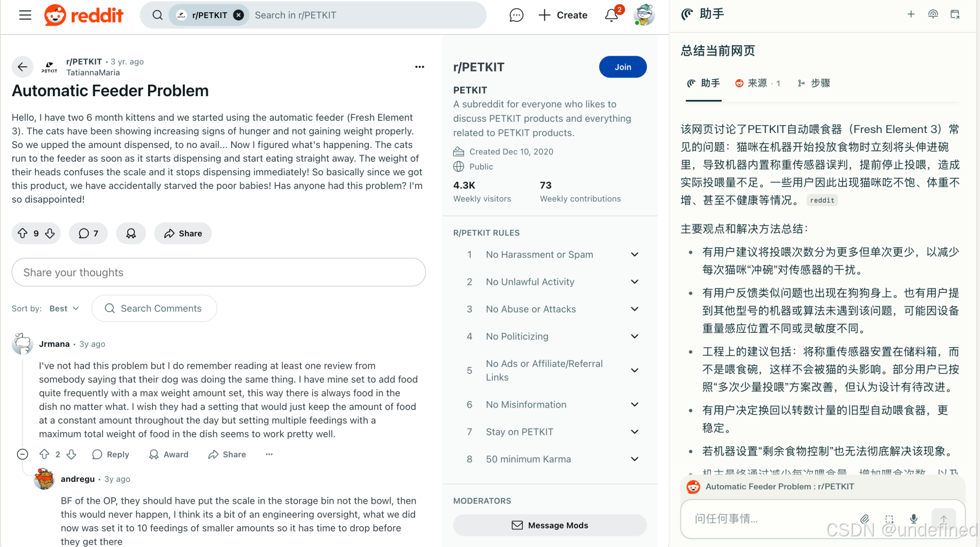Viewport: 980px width, 547px height.
Task: Open the post's 7 comments button
Action: click(x=88, y=233)
